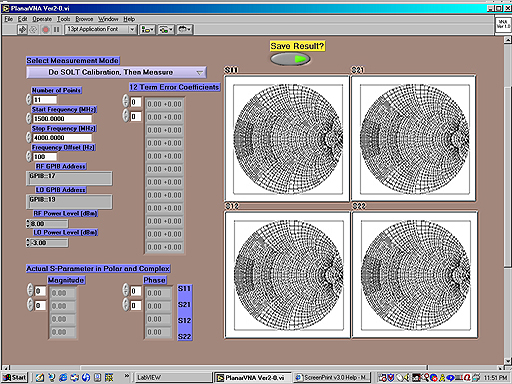Open the Distribute Objects toolbar dropdown

pyautogui.click(x=166, y=30)
